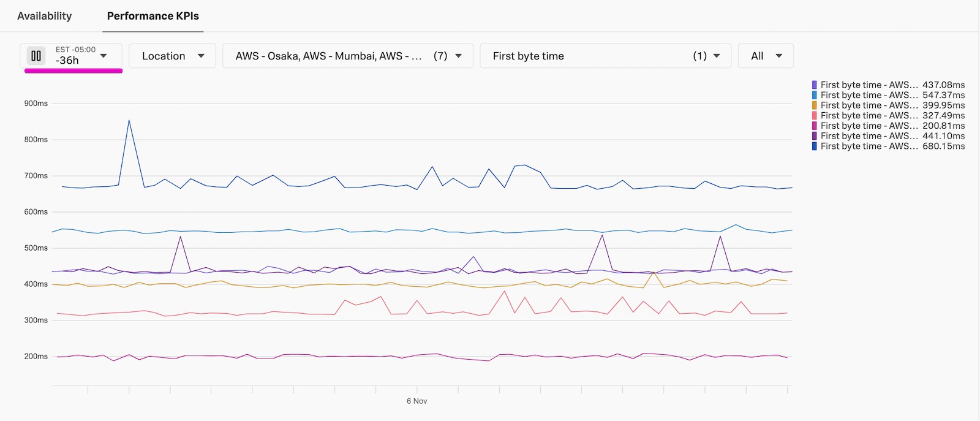The width and height of the screenshot is (980, 421).
Task: Click the magenta 200.81ms legend swatch
Action: 815,126
